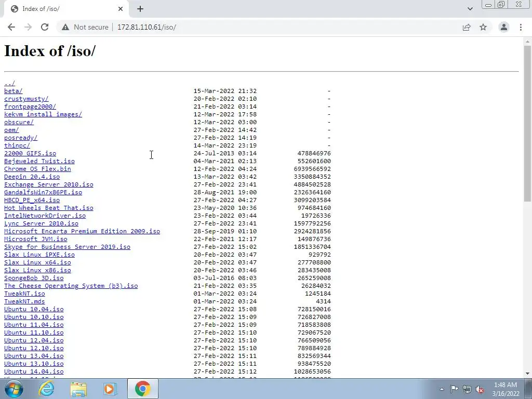The image size is (532, 399).
Task: Open the posready/ directory
Action: tap(21, 138)
